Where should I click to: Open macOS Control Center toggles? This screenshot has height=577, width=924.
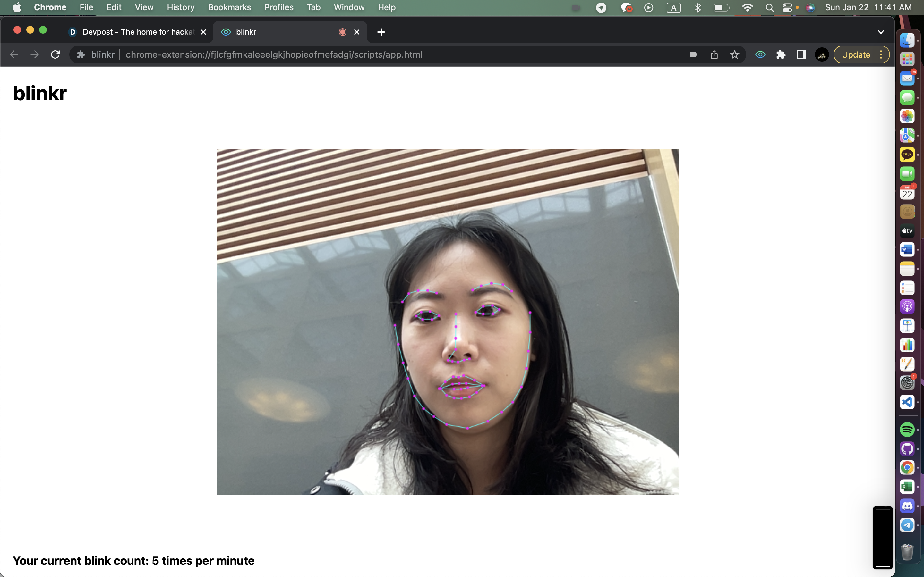click(787, 8)
